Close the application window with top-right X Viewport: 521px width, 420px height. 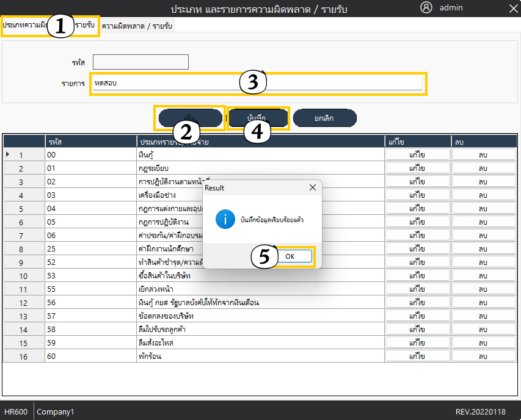512,8
